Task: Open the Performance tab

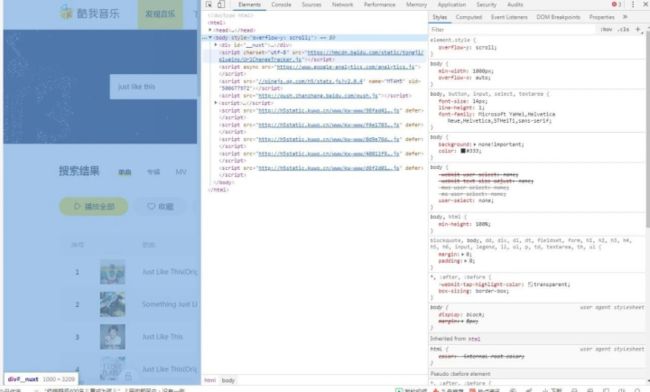Action: 380,5
